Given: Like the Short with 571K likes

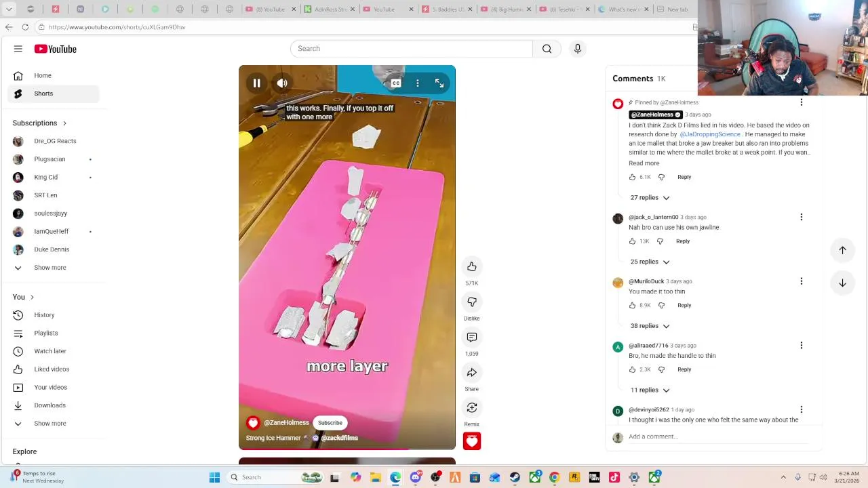Looking at the screenshot, I should 472,267.
